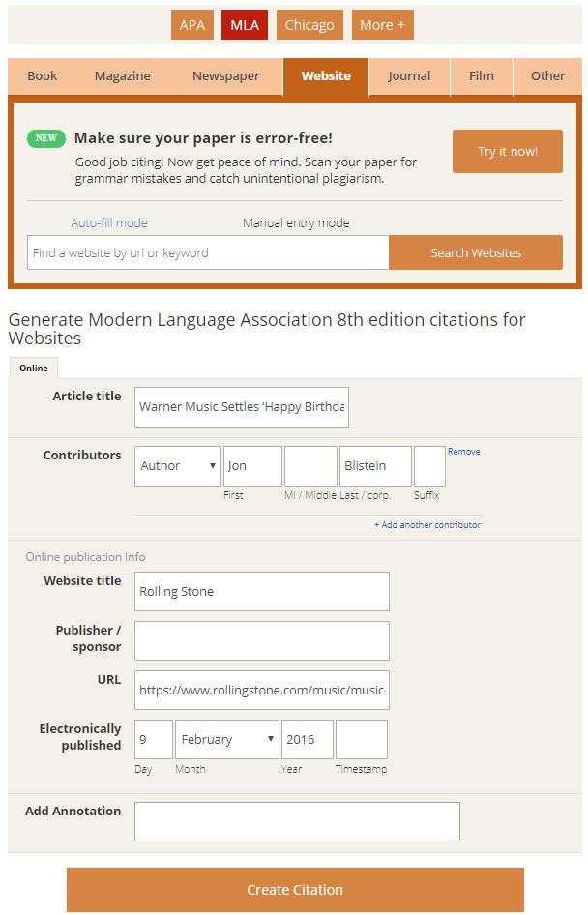
Task: Open the Author contributor role dropdown
Action: 178,466
